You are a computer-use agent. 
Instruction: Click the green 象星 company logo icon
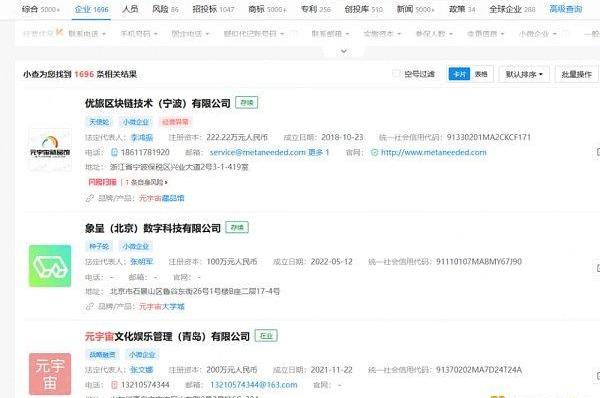pos(50,266)
